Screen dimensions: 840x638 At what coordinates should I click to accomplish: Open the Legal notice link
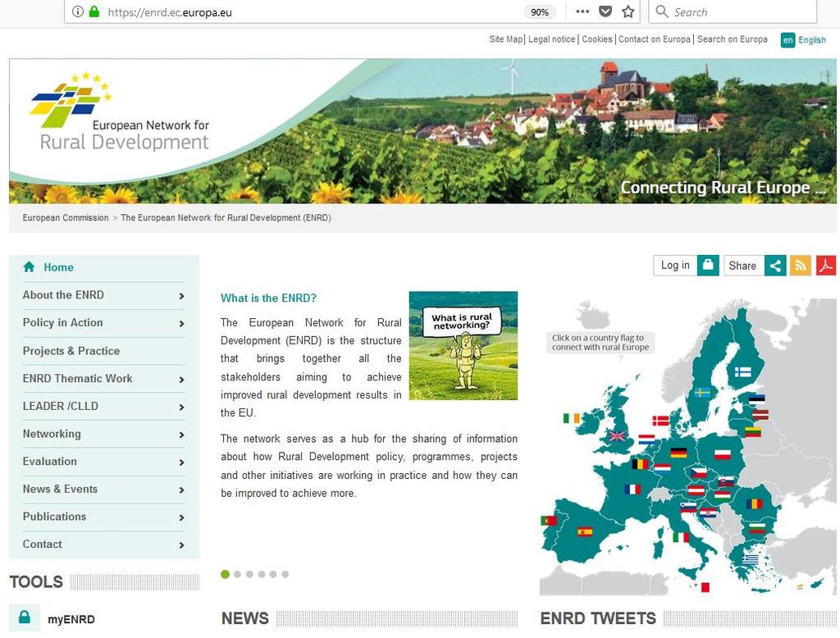point(552,39)
